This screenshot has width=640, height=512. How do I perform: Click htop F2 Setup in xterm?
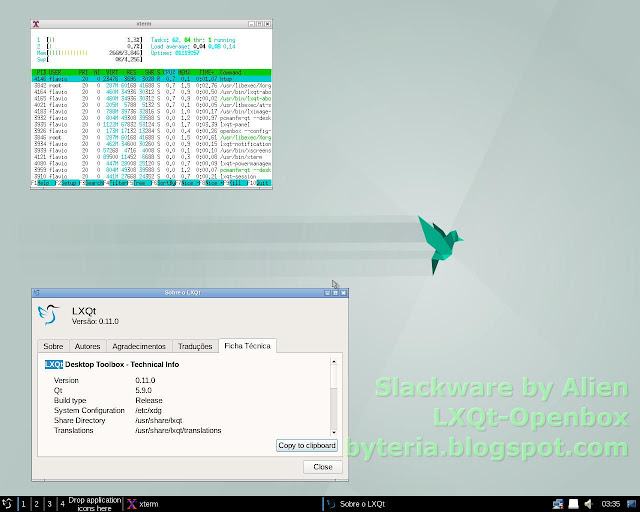tap(68, 183)
